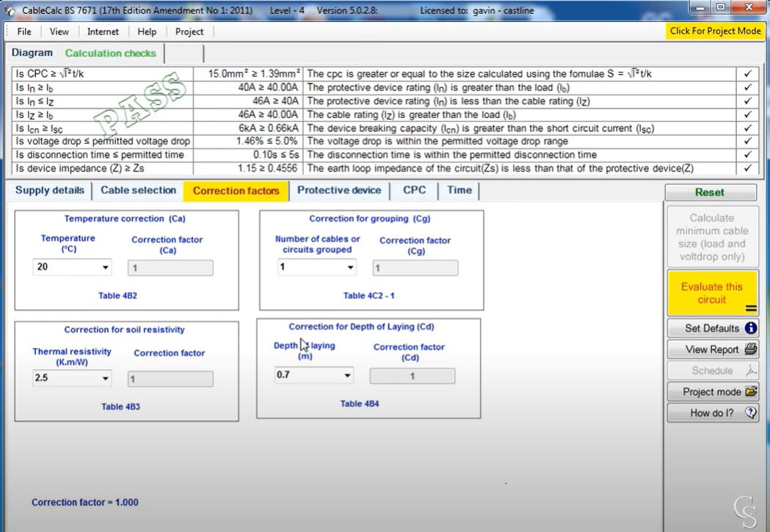Open the File menu
This screenshot has height=532, width=770.
[x=24, y=32]
